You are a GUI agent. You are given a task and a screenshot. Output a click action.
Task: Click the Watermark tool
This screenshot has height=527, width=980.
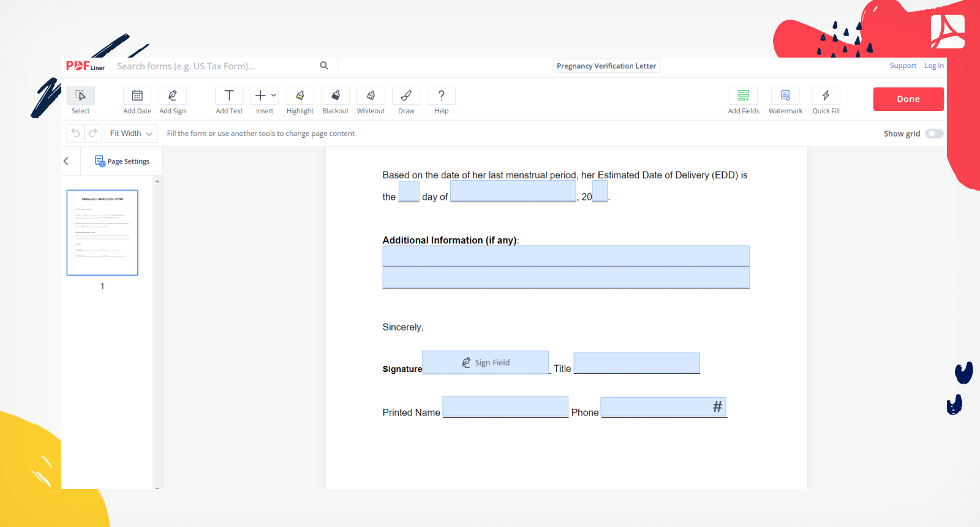tap(785, 100)
